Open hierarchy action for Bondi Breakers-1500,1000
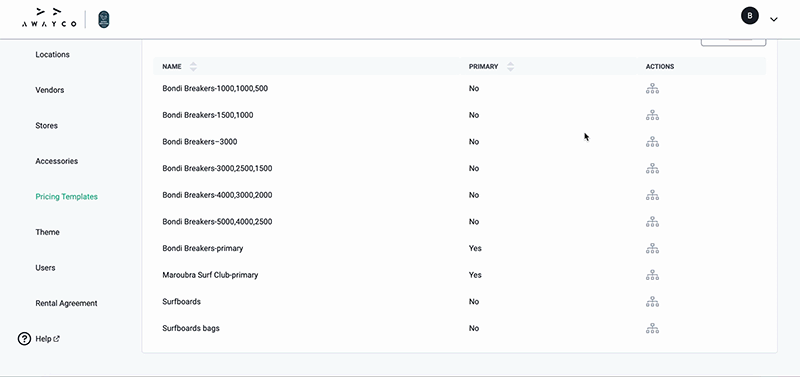Screen dimensions: 800x377 coord(652,115)
